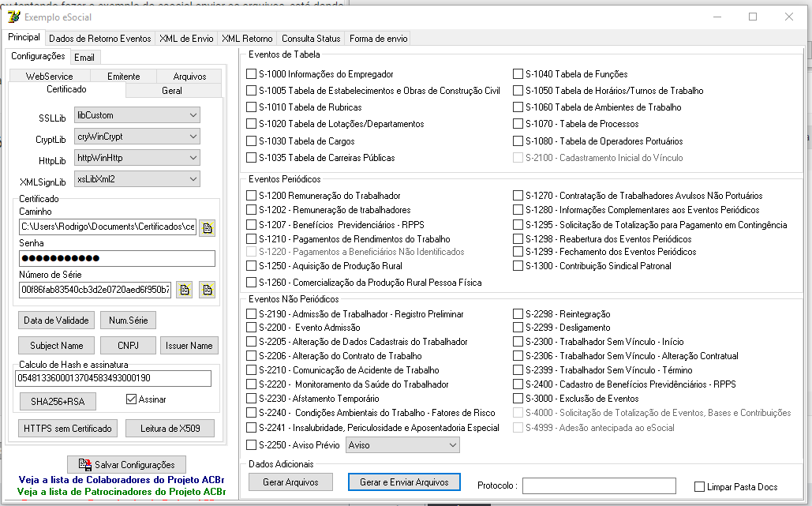Click HTTPS sem Certificado button
The image size is (812, 506).
[x=68, y=429]
